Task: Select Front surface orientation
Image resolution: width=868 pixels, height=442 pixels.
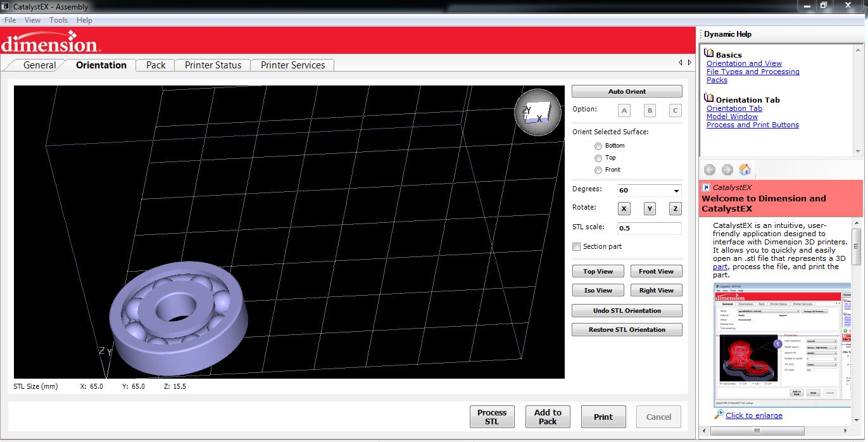Action: 598,170
